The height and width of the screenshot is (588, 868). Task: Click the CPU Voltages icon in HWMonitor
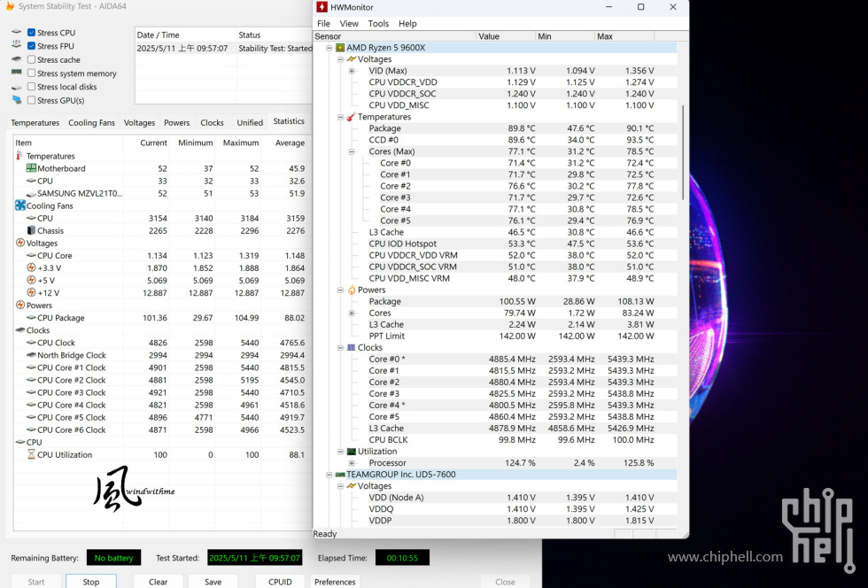(351, 59)
